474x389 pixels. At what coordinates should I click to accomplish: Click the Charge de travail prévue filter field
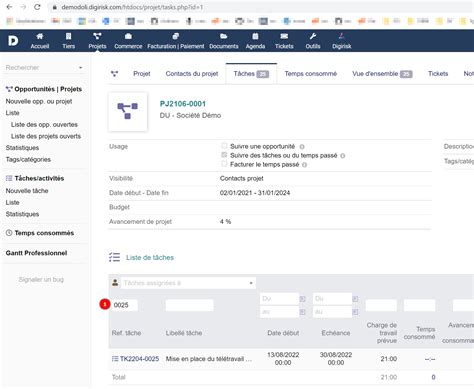[381, 305]
